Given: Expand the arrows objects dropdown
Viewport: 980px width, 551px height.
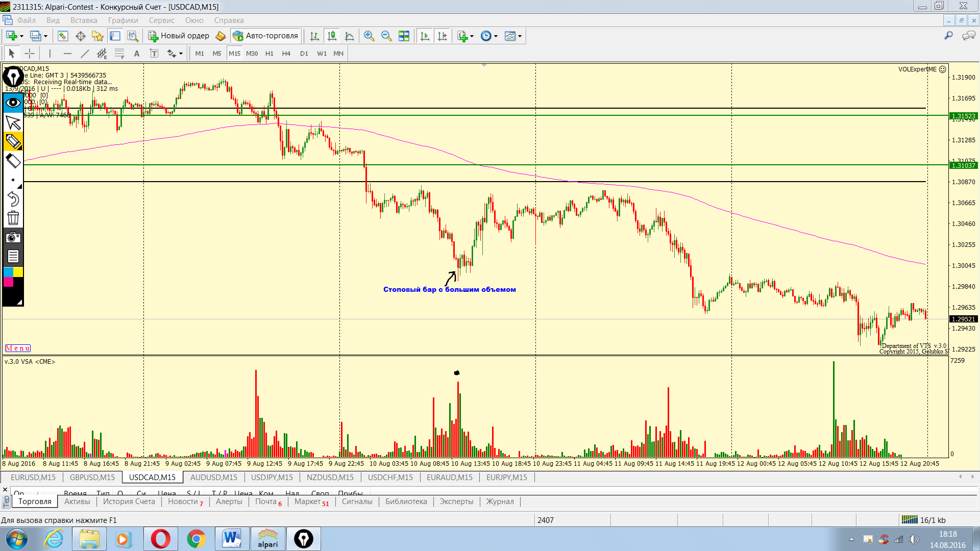Looking at the screenshot, I should 181,54.
